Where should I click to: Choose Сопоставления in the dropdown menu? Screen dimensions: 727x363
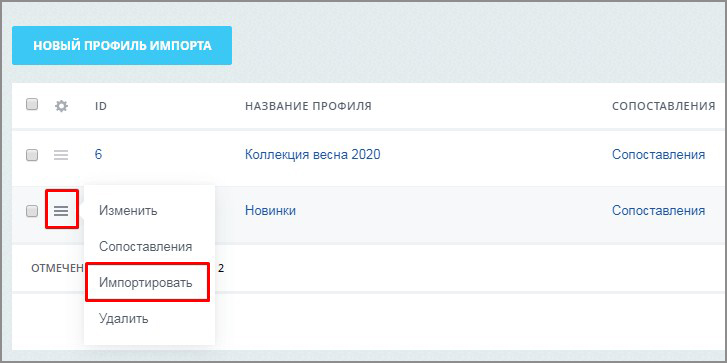tap(146, 247)
